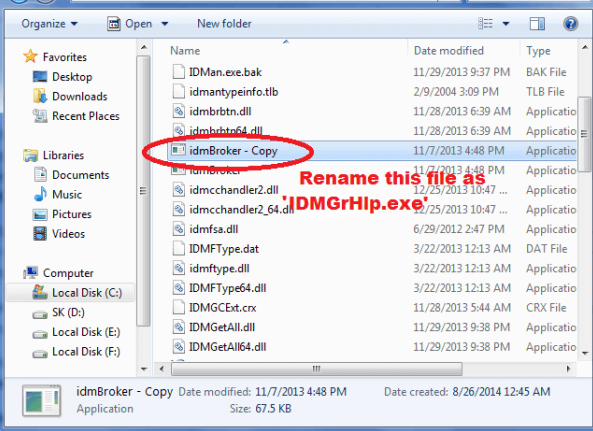Screen dimensions: 593x431
Task: Select the IDMan.exe.bak file
Action: tap(225, 72)
